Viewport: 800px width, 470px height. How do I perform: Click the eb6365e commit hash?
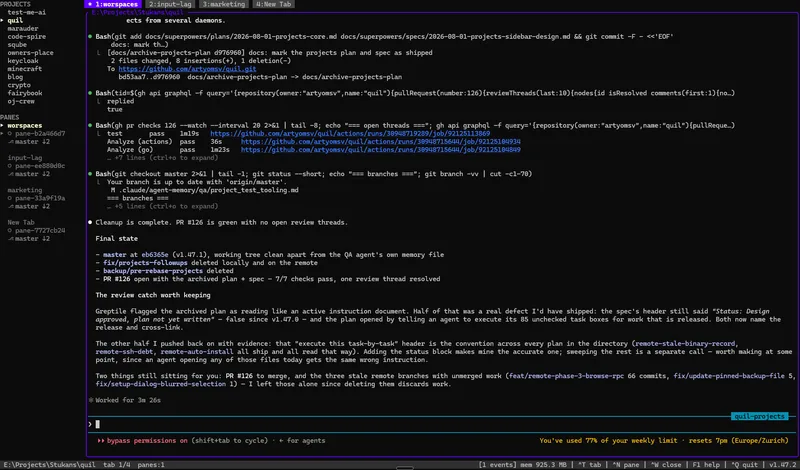155,255
